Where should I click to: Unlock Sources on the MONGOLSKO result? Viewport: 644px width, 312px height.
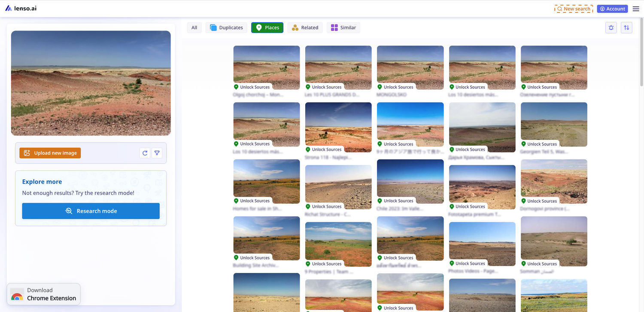[395, 87]
